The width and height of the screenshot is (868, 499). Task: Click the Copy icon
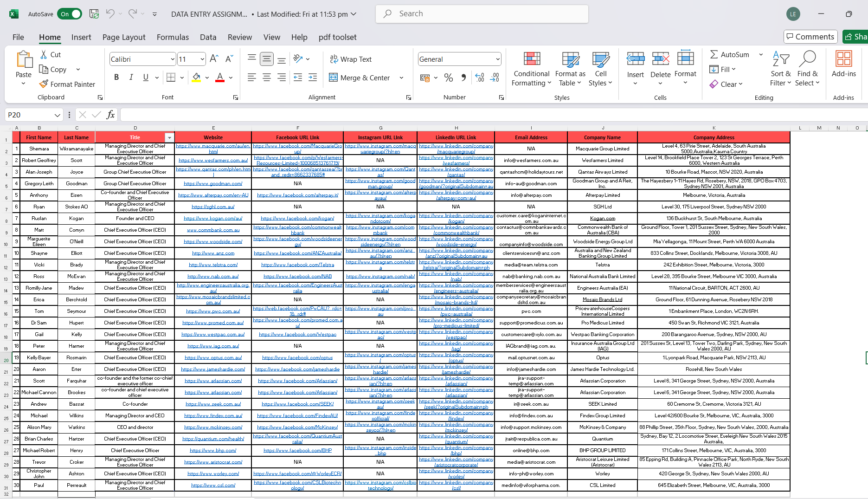point(44,69)
